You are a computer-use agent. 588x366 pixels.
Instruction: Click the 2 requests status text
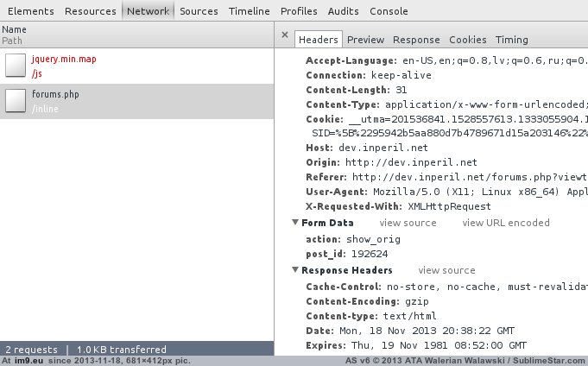click(31, 350)
